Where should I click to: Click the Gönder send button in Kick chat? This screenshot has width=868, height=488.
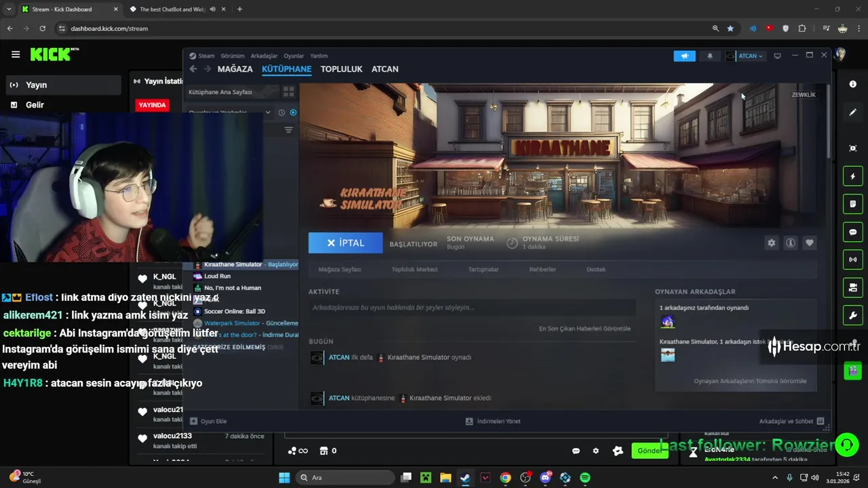(x=648, y=451)
